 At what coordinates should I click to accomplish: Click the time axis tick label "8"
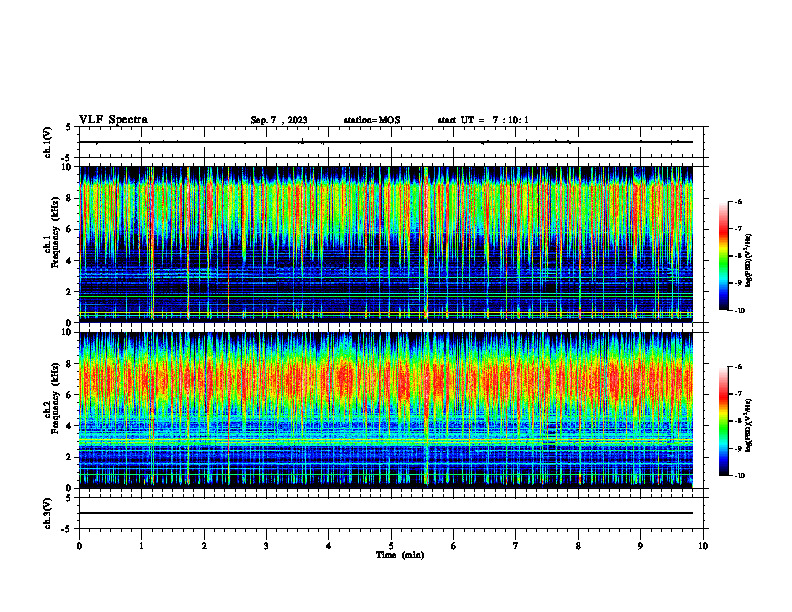[x=578, y=546]
